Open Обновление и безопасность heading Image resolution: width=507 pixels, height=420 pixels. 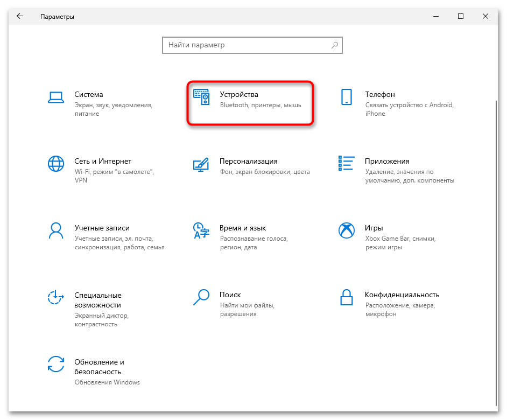[99, 367]
